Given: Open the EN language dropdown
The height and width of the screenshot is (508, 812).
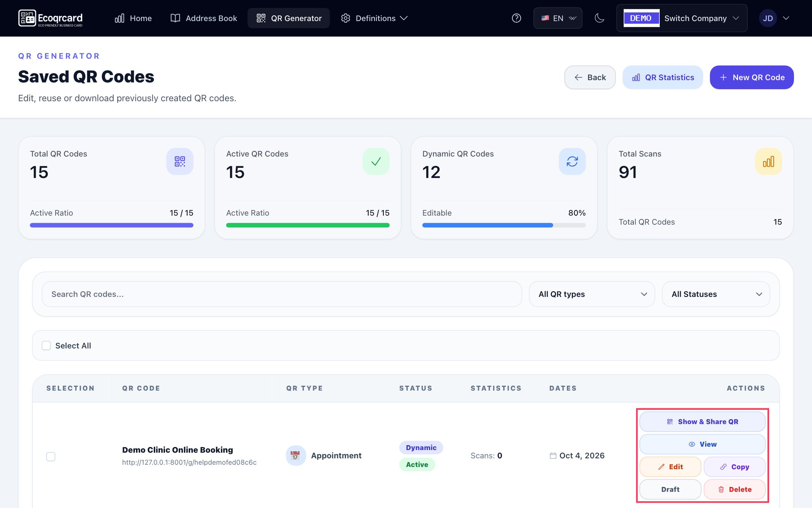Looking at the screenshot, I should (x=558, y=18).
